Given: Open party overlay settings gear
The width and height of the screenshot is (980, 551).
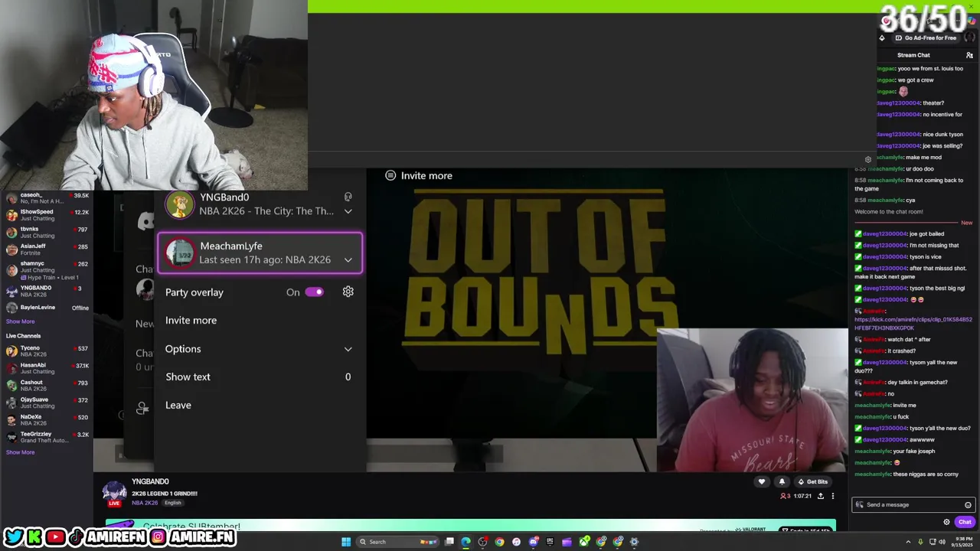Looking at the screenshot, I should 348,292.
